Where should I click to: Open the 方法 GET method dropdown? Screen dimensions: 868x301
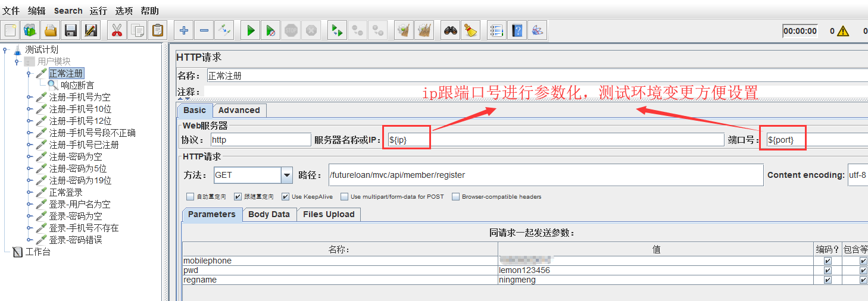tap(287, 175)
